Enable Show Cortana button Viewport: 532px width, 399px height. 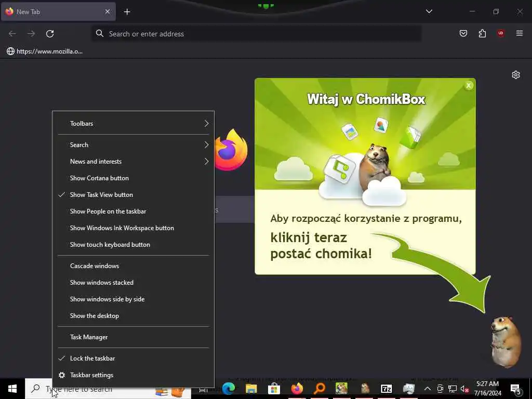pyautogui.click(x=134, y=178)
